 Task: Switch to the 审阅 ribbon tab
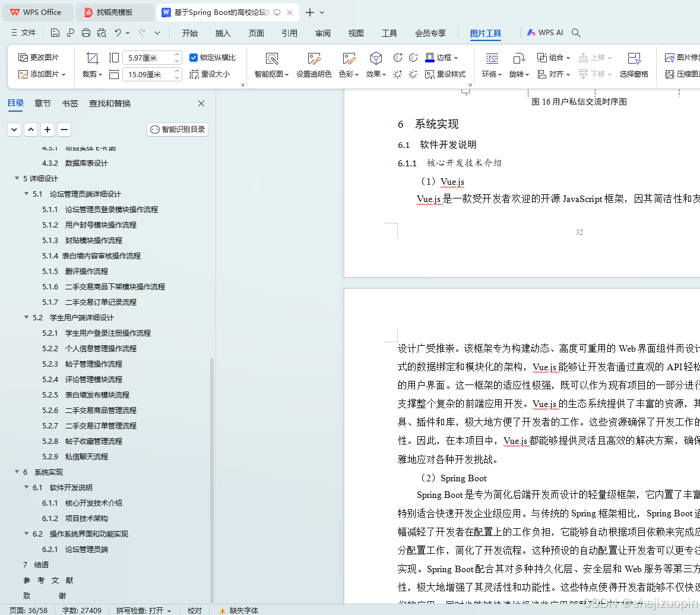click(x=323, y=33)
